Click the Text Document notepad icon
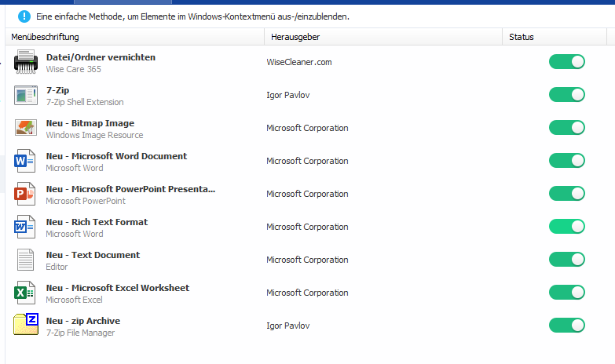This screenshot has width=615, height=364. 25,260
